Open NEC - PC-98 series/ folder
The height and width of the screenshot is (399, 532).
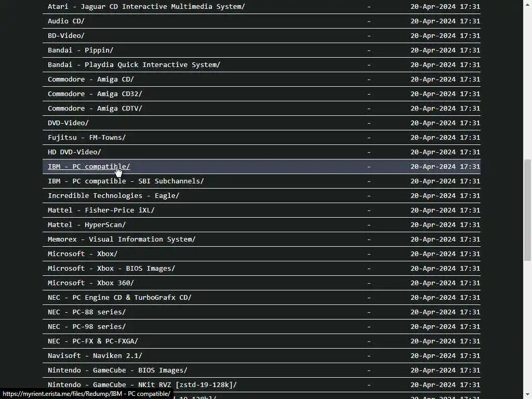point(87,327)
